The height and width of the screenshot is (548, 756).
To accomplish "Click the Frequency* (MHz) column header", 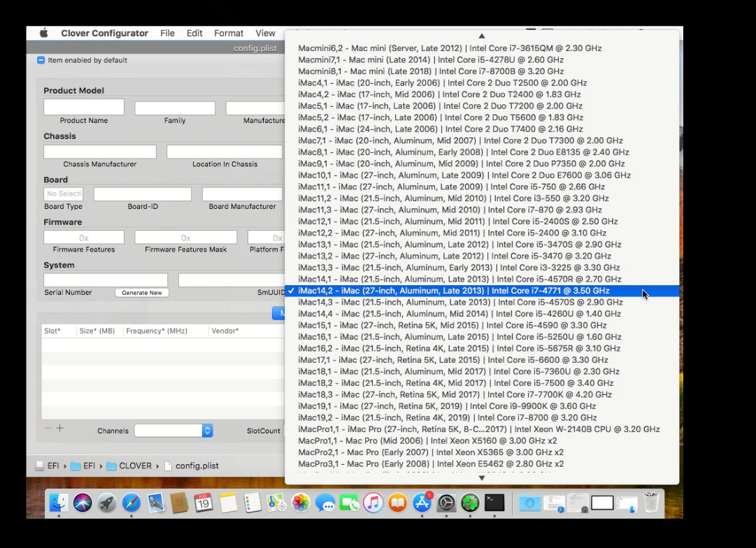I will (157, 331).
